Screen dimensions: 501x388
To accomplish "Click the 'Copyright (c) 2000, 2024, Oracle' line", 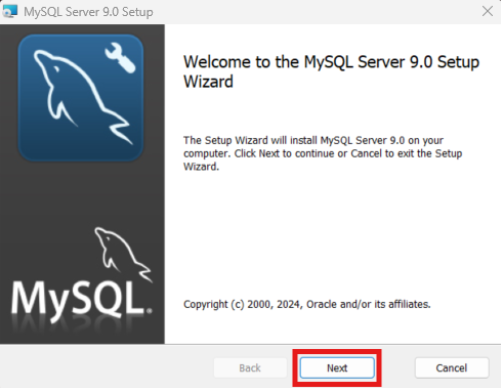I will pos(307,304).
